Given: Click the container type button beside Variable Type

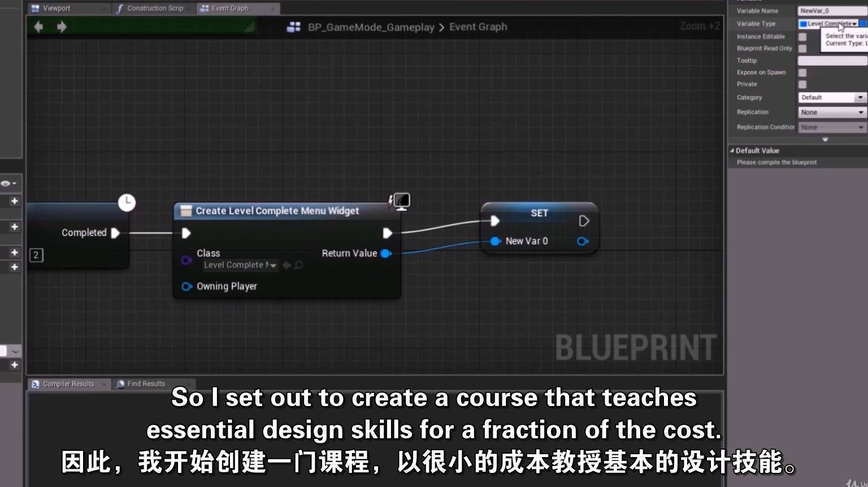Looking at the screenshot, I should 863,24.
